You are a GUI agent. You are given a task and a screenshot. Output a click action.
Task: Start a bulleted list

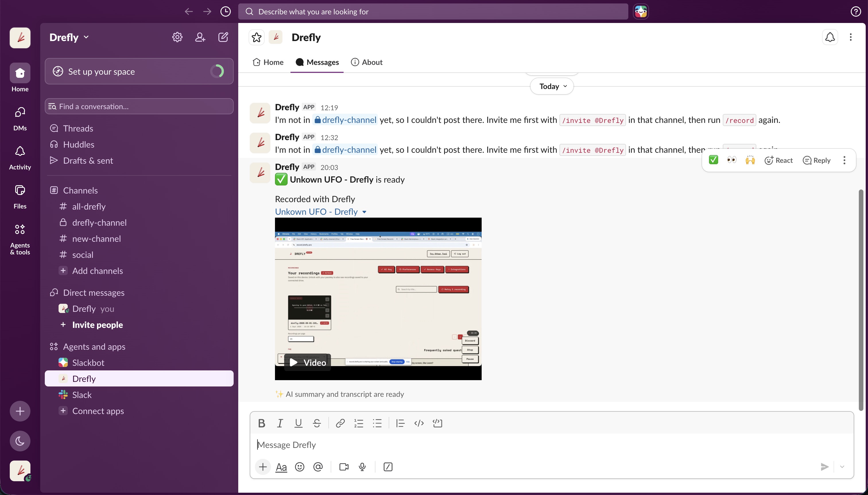click(377, 423)
